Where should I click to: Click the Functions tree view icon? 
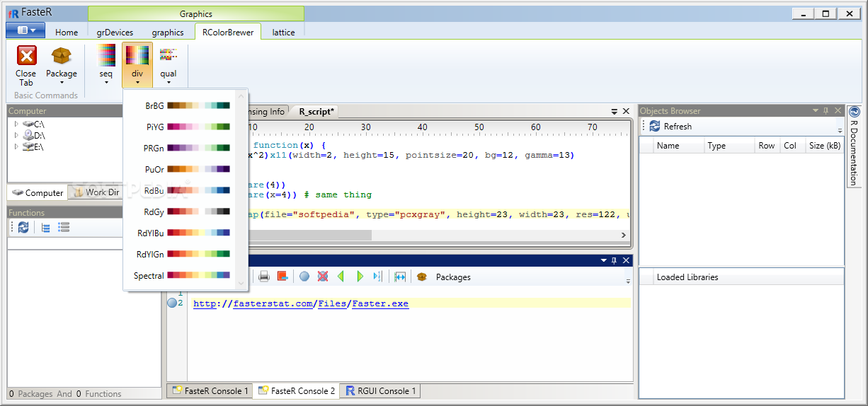pyautogui.click(x=45, y=227)
